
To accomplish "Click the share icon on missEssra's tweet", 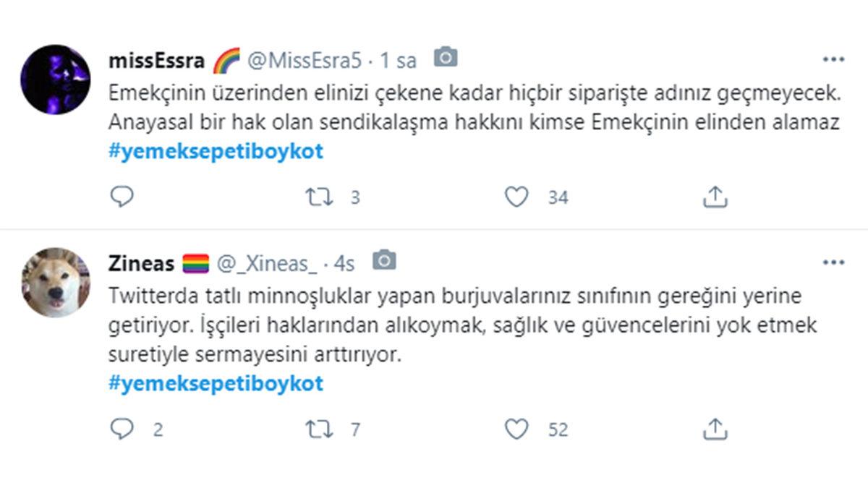I will [x=717, y=196].
